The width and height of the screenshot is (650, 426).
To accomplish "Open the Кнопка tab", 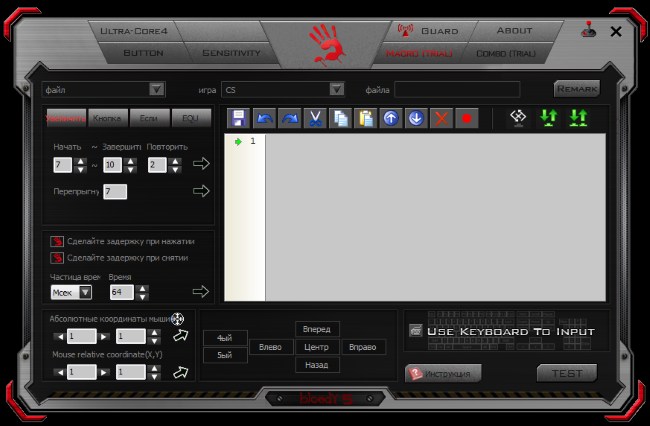I will pyautogui.click(x=108, y=118).
